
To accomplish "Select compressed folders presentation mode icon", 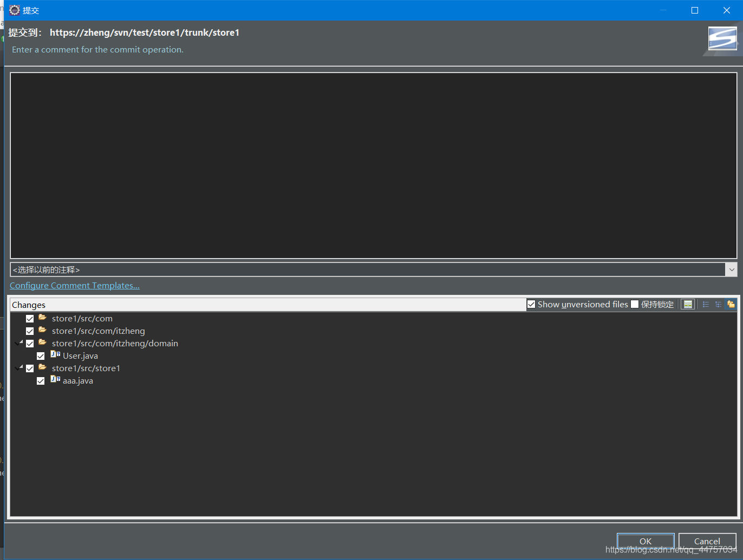I will (731, 305).
